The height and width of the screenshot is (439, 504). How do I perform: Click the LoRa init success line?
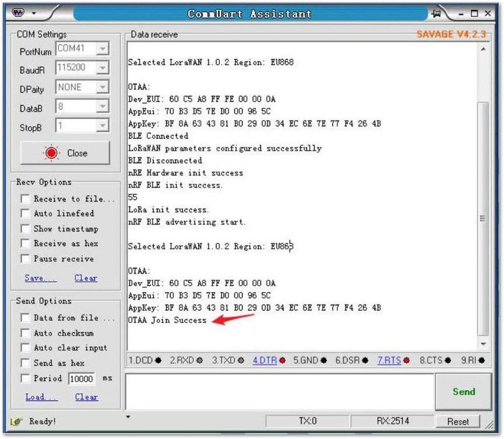click(x=168, y=210)
